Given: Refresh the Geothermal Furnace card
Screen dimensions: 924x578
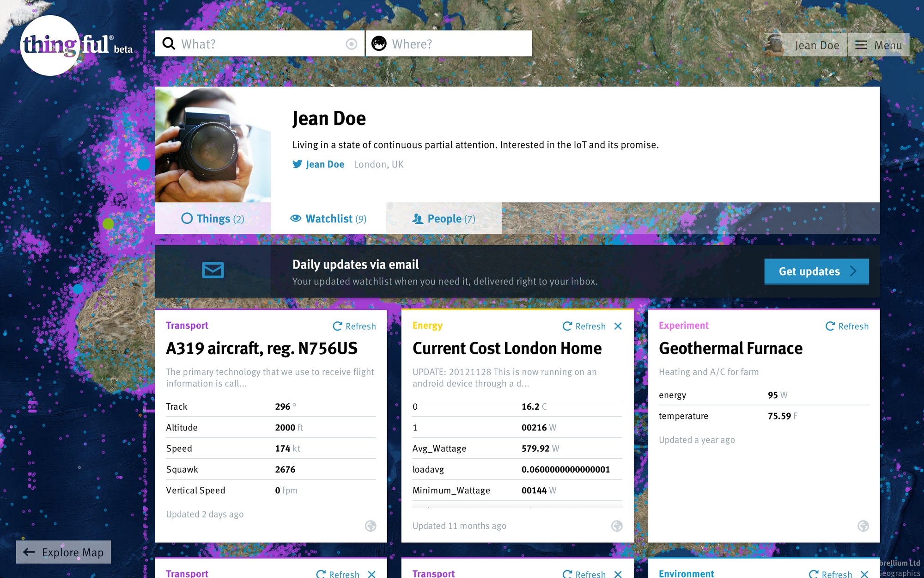Looking at the screenshot, I should 847,326.
